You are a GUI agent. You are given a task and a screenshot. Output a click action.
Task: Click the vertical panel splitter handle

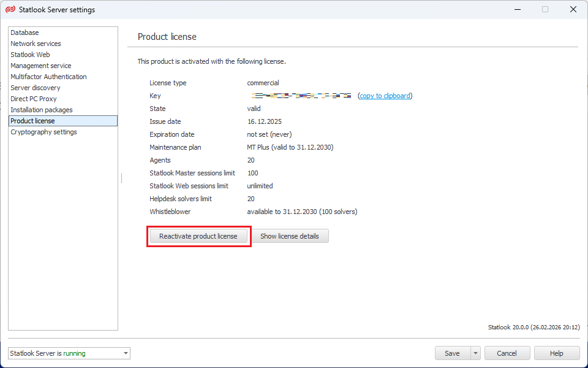pos(122,178)
